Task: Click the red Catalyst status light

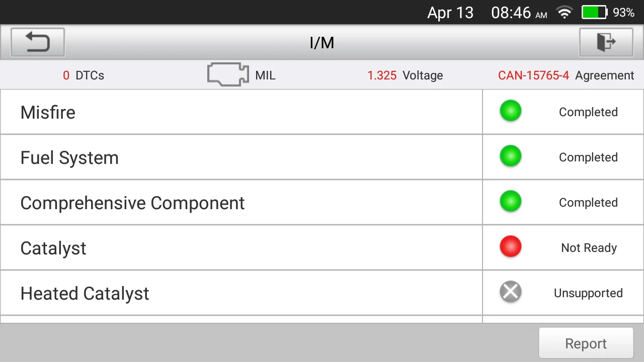Action: 510,247
